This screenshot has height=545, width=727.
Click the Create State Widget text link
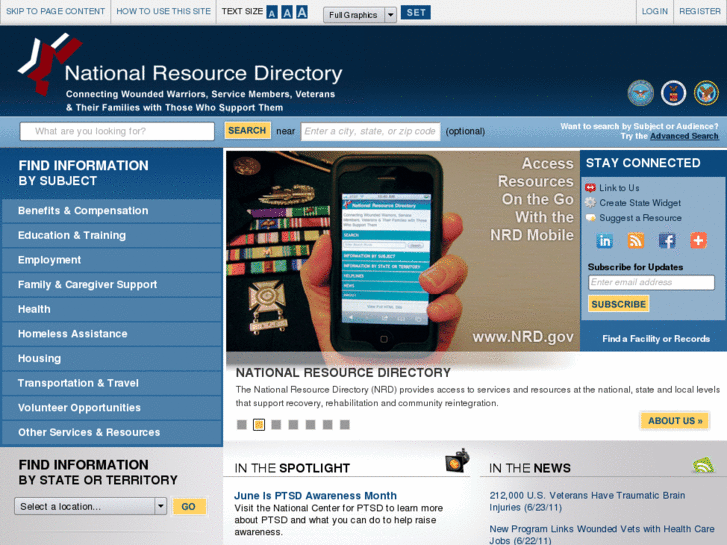tap(640, 203)
